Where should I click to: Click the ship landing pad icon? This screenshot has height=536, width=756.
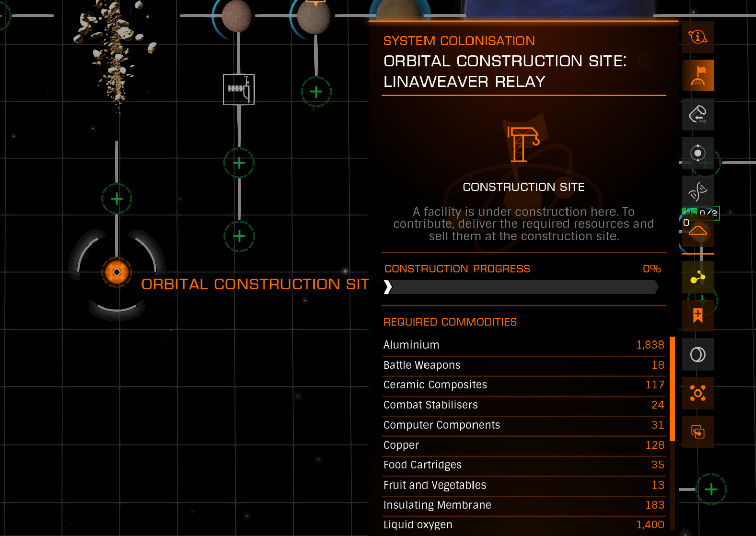tap(698, 231)
